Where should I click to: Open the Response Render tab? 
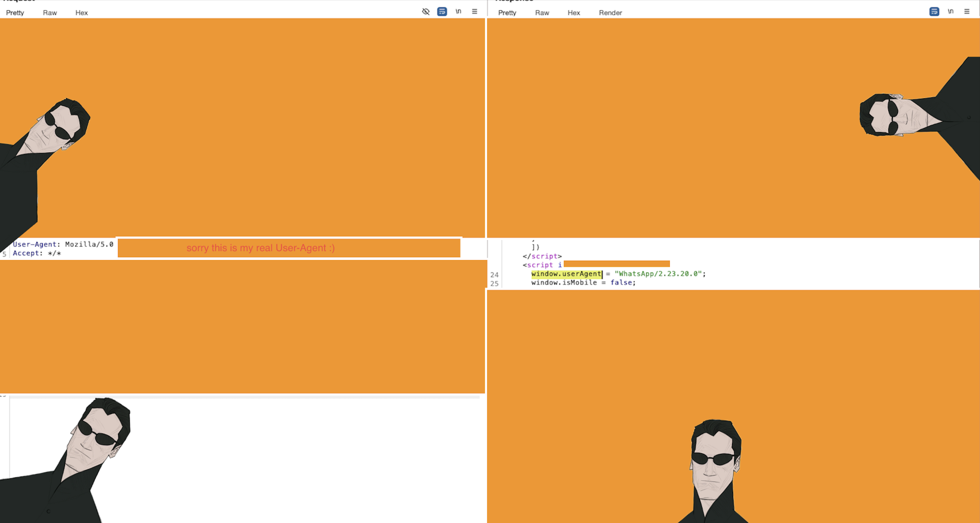pyautogui.click(x=610, y=13)
